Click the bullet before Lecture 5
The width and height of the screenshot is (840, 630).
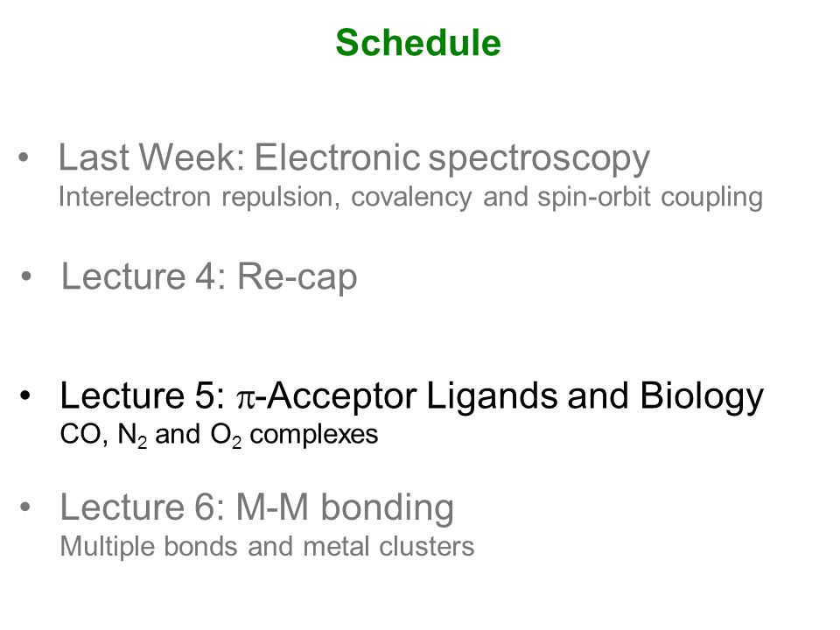coord(25,395)
